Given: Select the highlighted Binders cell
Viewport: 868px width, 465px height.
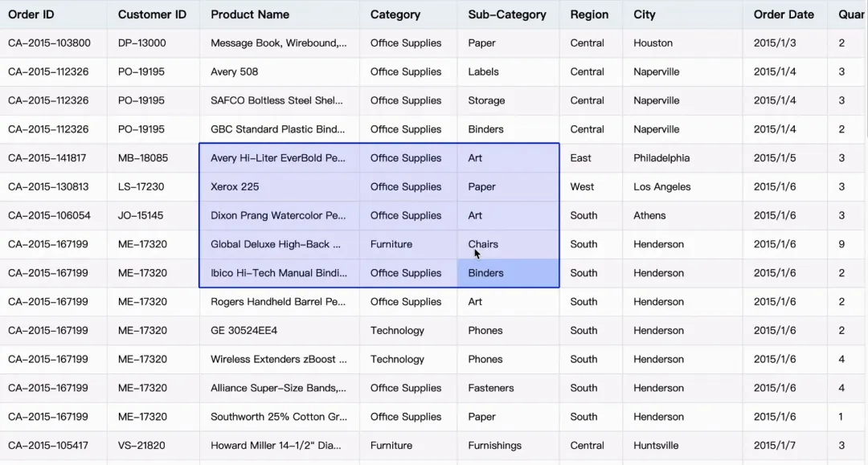Looking at the screenshot, I should pyautogui.click(x=507, y=274).
